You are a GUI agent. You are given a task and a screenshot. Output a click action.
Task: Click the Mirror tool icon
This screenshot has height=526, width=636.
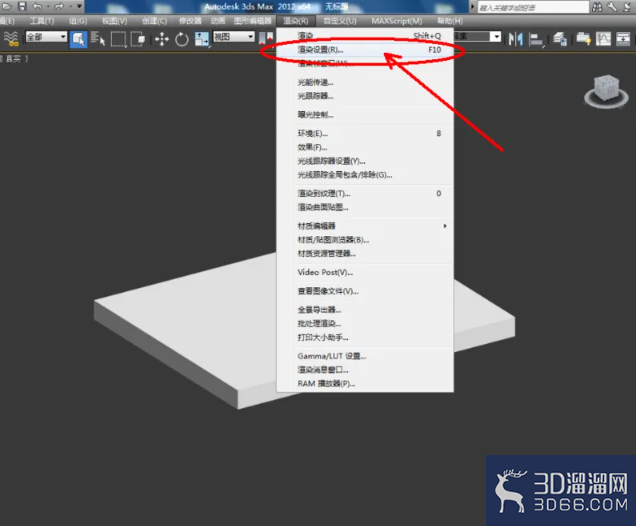point(516,39)
